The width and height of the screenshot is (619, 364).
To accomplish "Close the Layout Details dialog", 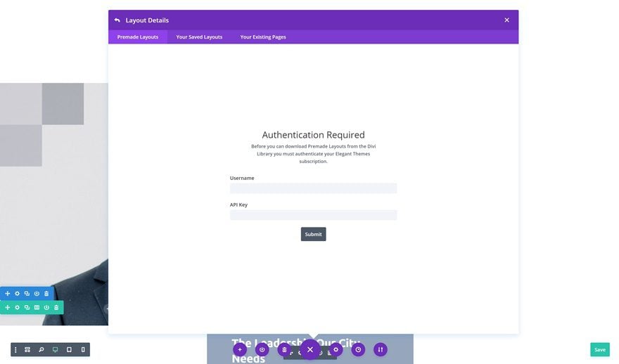I will [507, 20].
